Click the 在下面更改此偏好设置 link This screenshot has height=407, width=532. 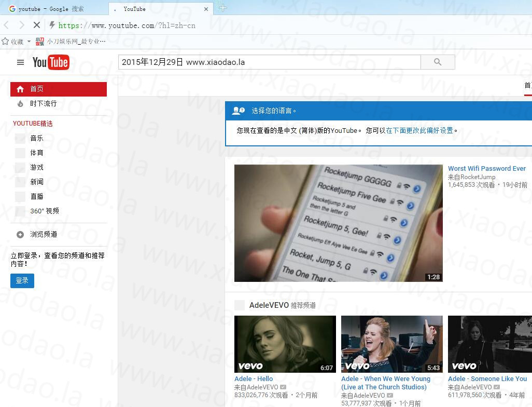click(x=419, y=130)
